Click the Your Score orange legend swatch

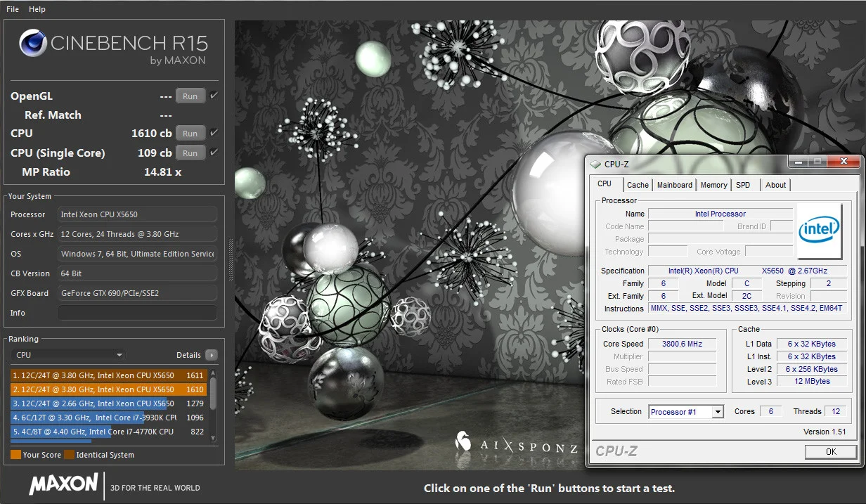[x=15, y=455]
